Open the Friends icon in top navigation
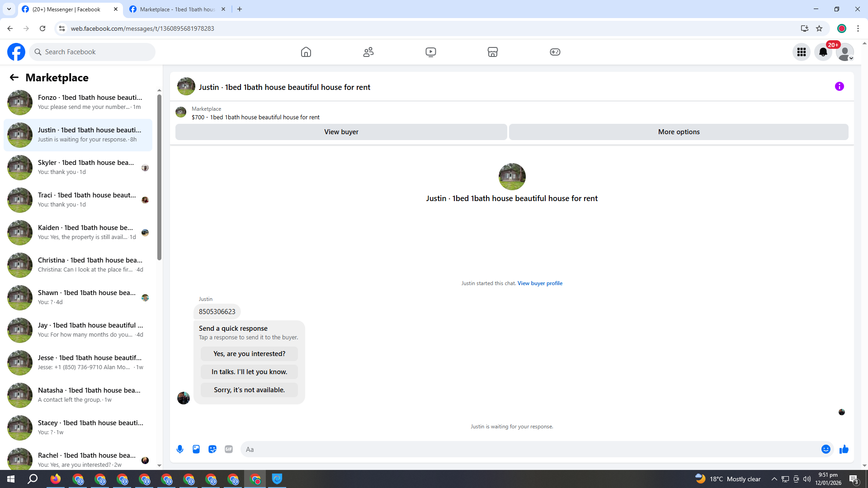This screenshot has width=868, height=488. [x=368, y=52]
